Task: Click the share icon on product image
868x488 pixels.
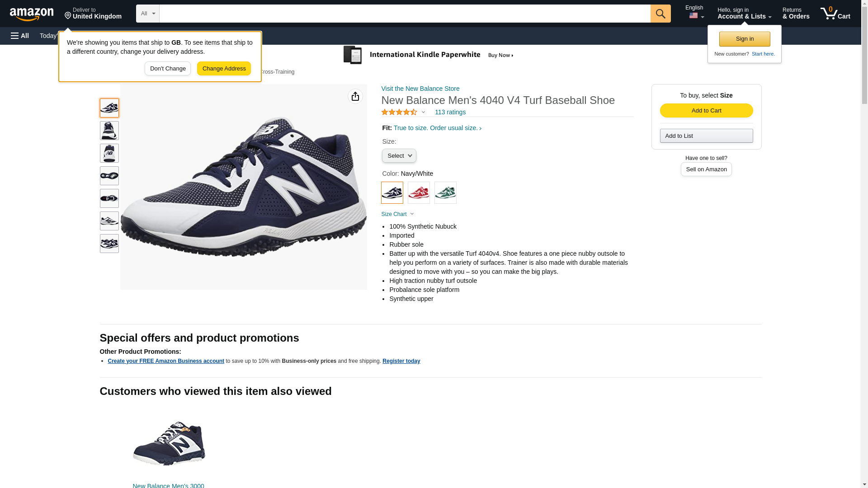Action: pyautogui.click(x=355, y=96)
